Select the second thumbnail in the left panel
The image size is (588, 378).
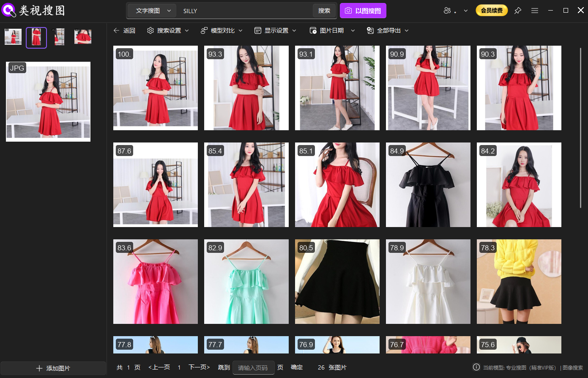click(36, 37)
